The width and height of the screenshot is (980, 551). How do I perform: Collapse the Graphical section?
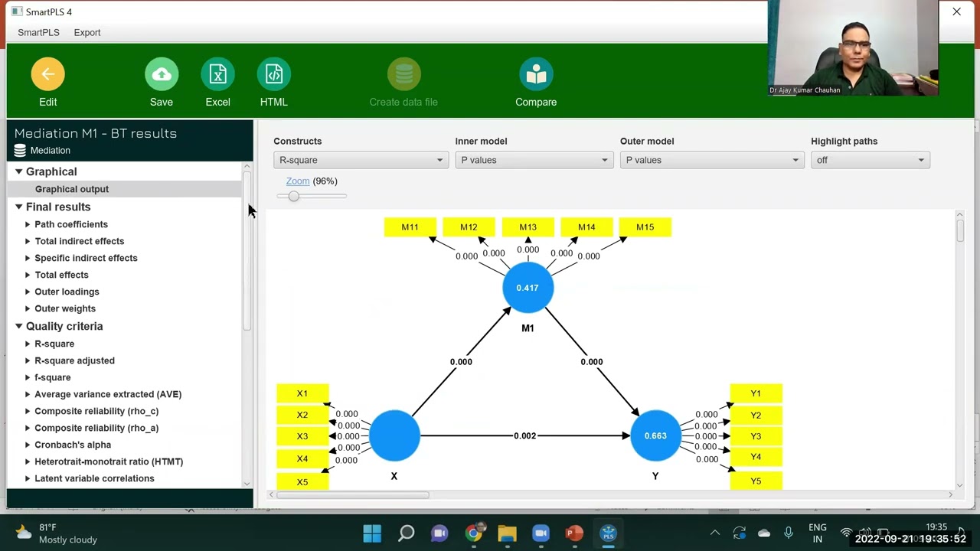[18, 171]
